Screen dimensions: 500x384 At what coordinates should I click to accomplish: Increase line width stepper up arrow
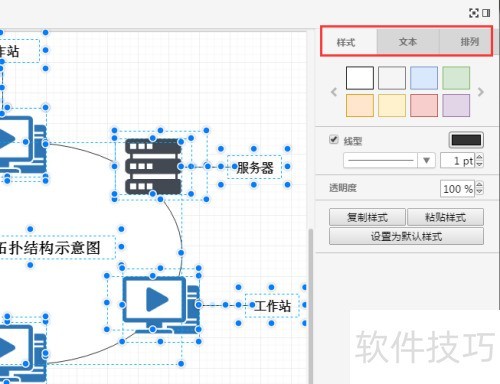coord(479,157)
